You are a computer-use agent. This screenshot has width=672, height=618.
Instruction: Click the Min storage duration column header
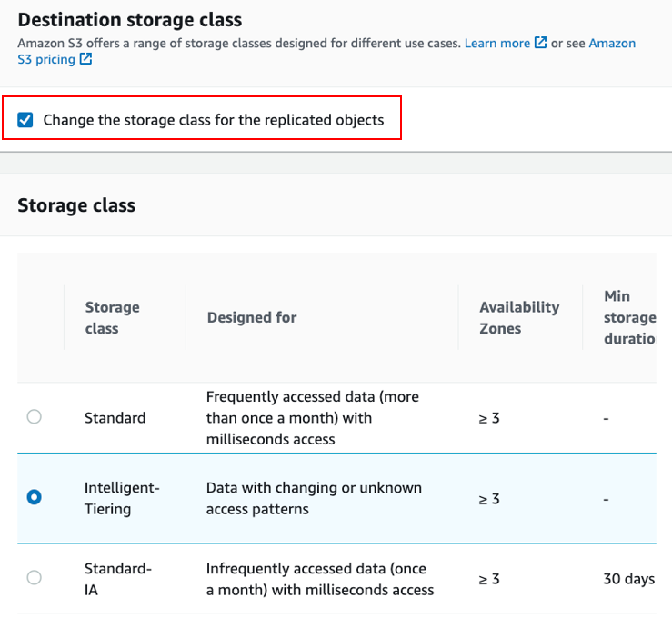point(629,317)
